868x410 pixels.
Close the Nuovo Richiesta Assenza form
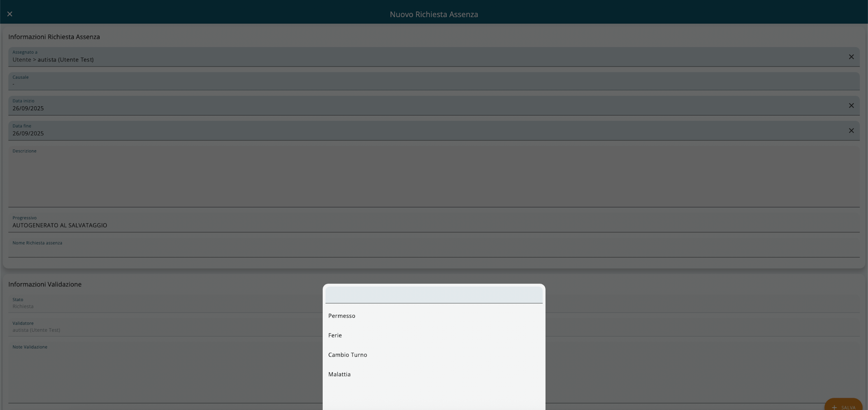9,14
